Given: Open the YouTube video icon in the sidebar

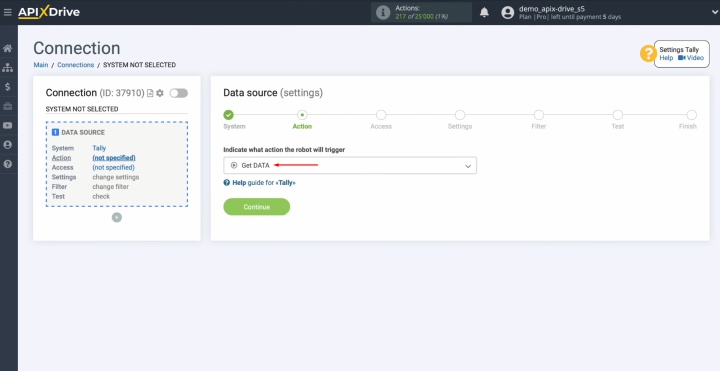Looking at the screenshot, I should (x=7, y=126).
